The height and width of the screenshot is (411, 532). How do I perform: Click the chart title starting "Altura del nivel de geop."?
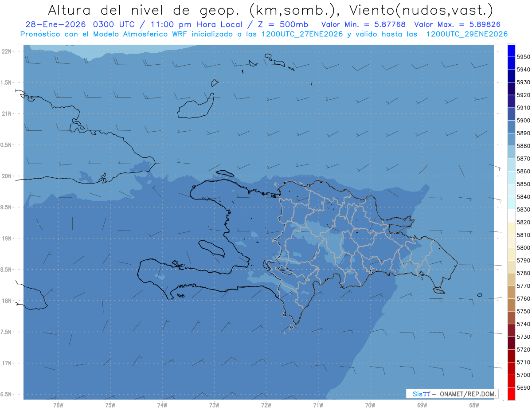270,10
